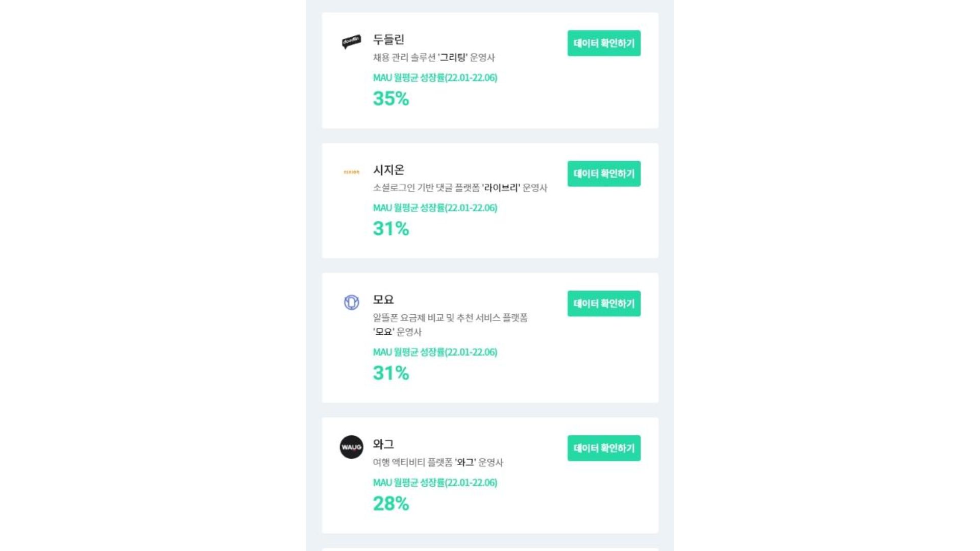Open 데이터 확인하기 button for 두들린
The height and width of the screenshot is (551, 980).
pyautogui.click(x=604, y=43)
